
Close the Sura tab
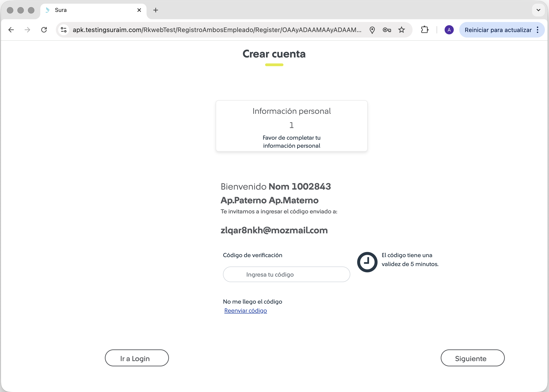coord(139,10)
